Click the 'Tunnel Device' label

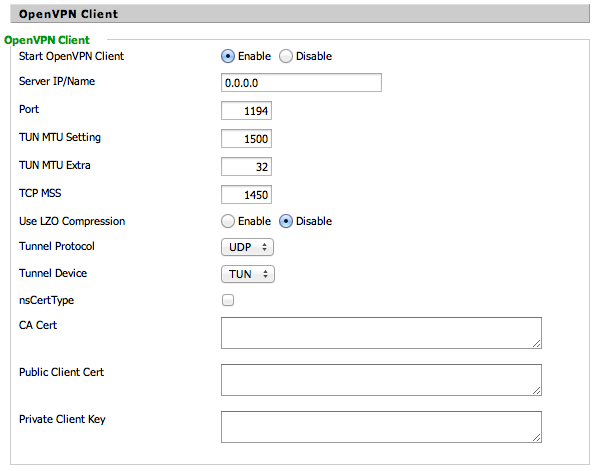[53, 273]
